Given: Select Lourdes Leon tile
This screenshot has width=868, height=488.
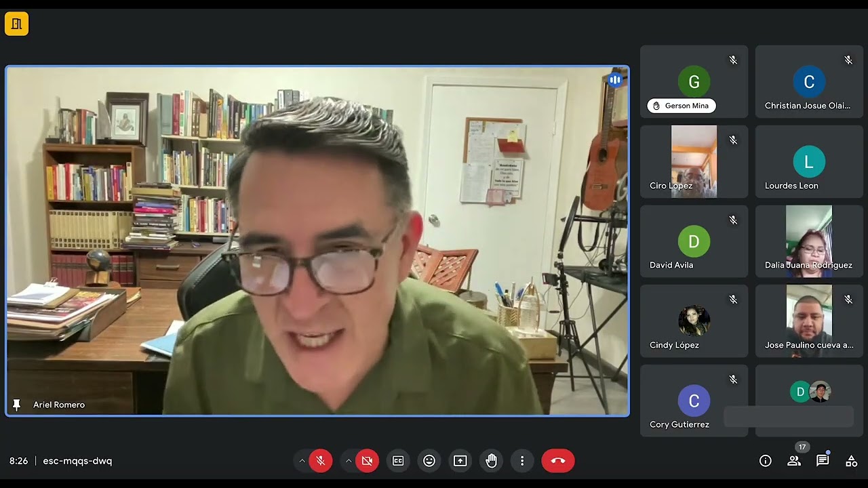Looking at the screenshot, I should [x=809, y=161].
